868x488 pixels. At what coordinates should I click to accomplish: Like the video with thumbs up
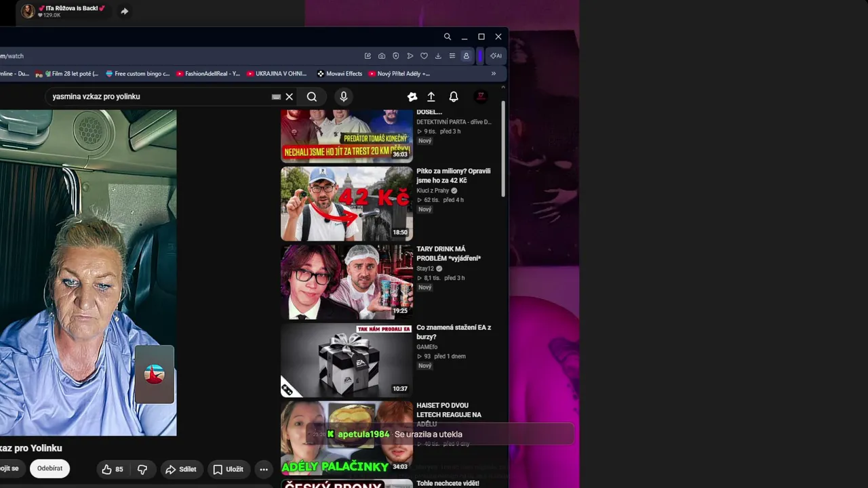tap(113, 469)
